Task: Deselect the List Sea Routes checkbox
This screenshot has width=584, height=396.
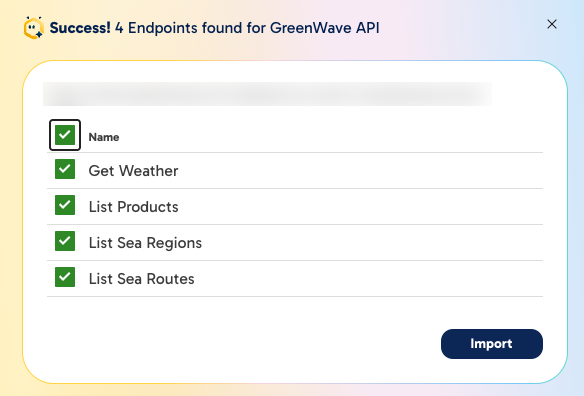Action: point(65,277)
